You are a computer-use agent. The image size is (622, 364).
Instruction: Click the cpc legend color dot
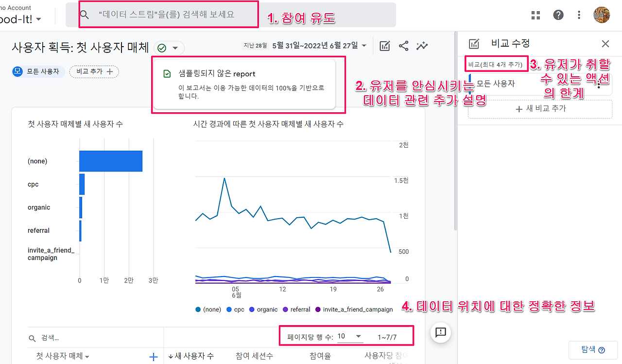pyautogui.click(x=229, y=310)
